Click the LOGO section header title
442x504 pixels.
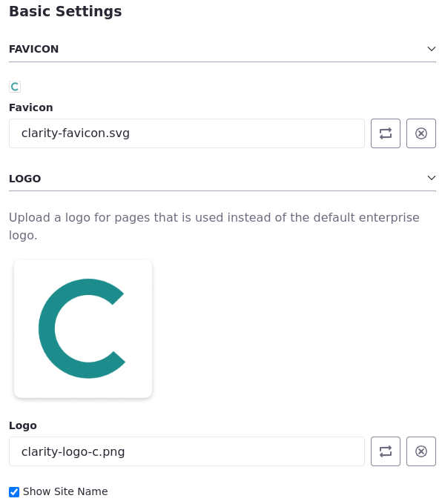(x=25, y=179)
